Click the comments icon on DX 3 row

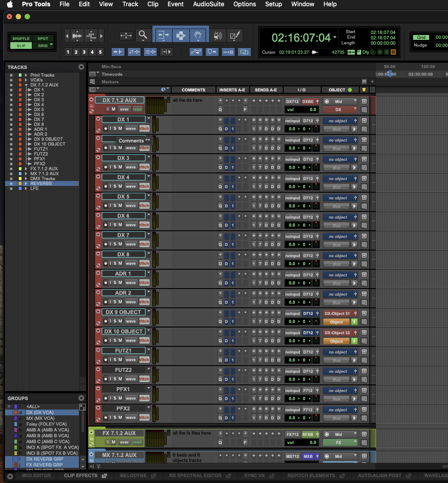pos(364,168)
